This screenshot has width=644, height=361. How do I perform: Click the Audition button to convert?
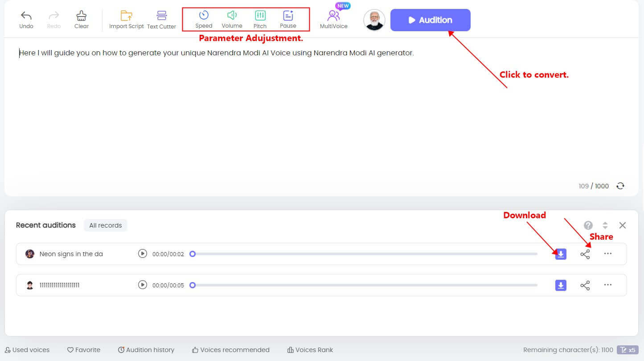[x=430, y=20]
